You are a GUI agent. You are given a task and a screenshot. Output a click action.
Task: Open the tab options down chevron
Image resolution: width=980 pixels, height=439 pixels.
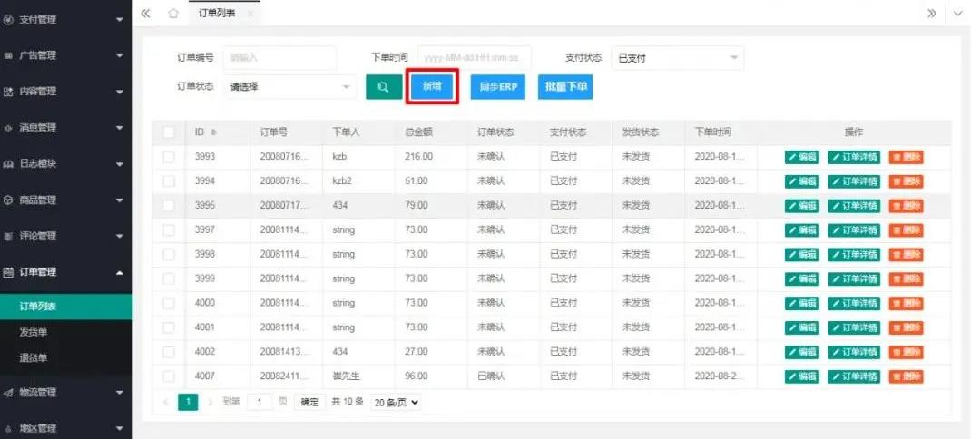click(958, 13)
